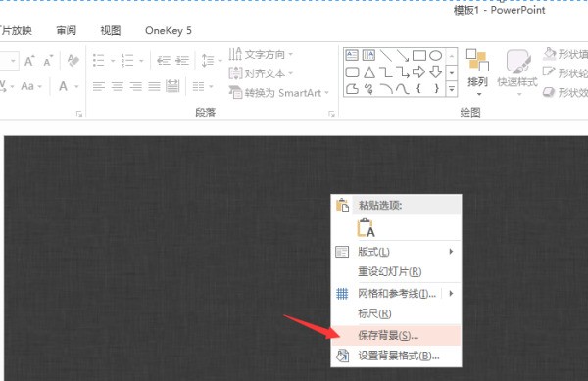Image resolution: width=588 pixels, height=381 pixels.
Task: Switch to the 视图 ribbon tab
Action: tap(111, 30)
